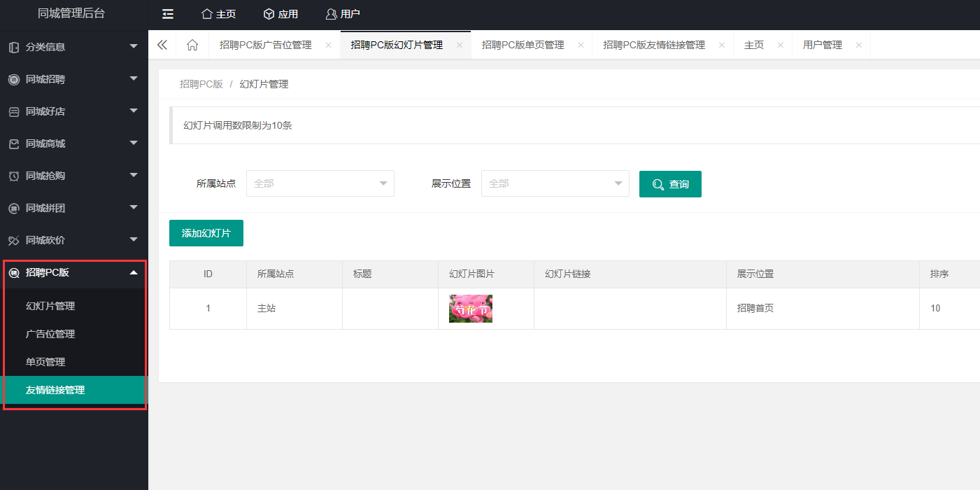Click the cube icon beside 应用

click(269, 14)
